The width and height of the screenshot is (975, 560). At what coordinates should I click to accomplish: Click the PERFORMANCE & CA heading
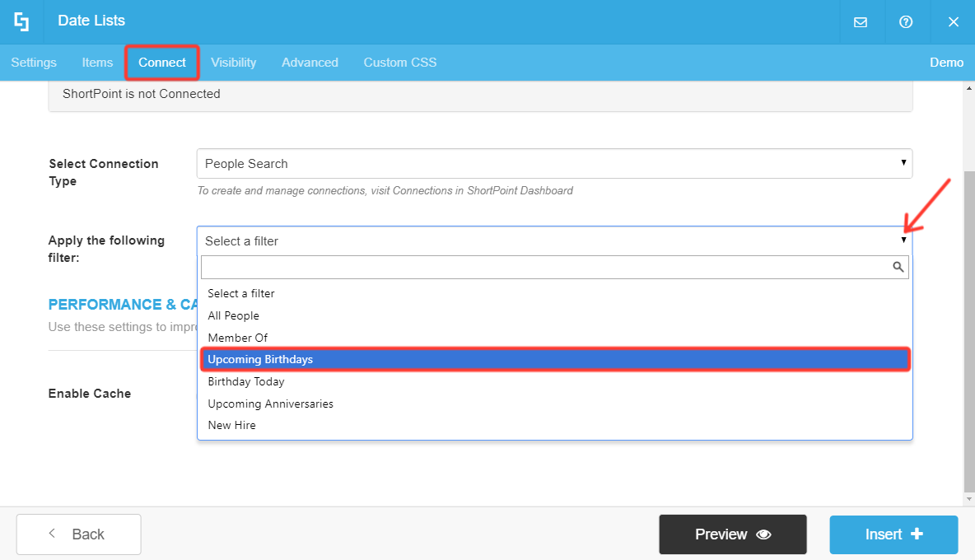123,305
